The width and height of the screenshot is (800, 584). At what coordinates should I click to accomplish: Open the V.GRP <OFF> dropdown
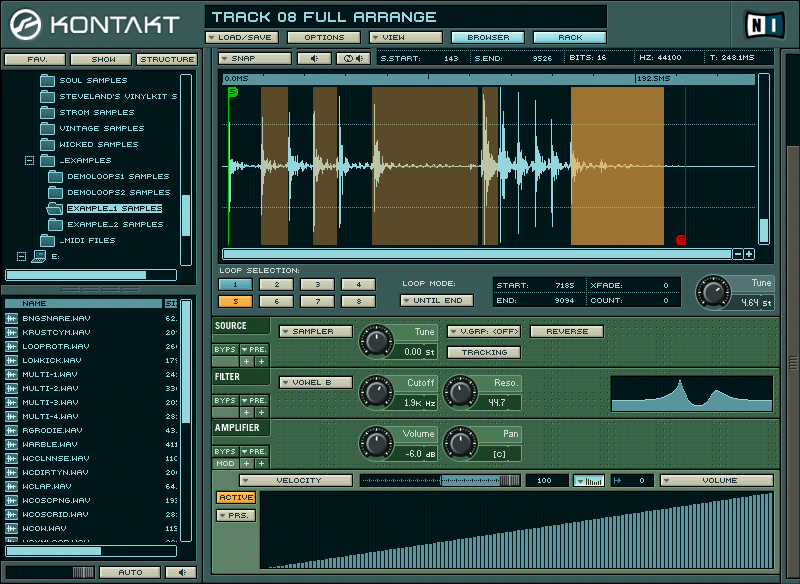(484, 332)
